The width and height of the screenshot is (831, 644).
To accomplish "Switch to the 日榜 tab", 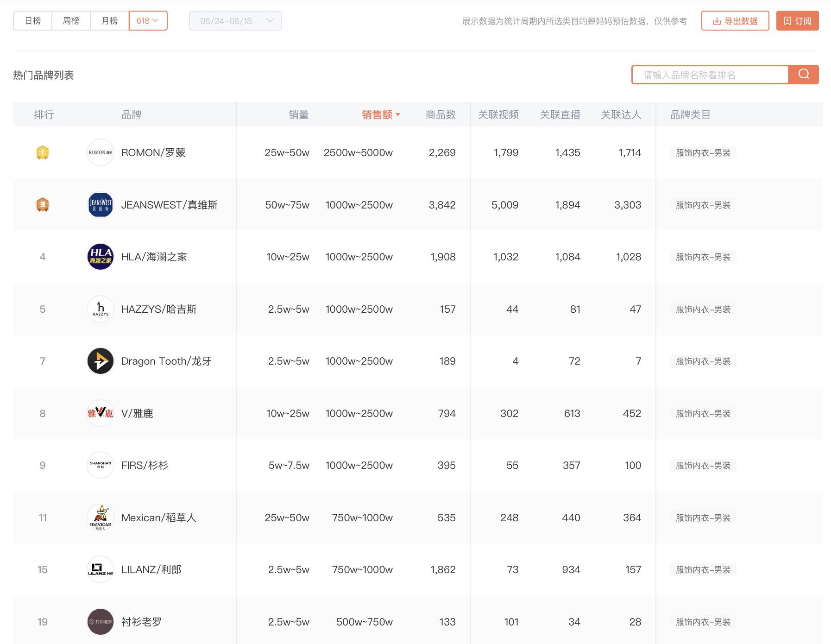I will coord(33,21).
